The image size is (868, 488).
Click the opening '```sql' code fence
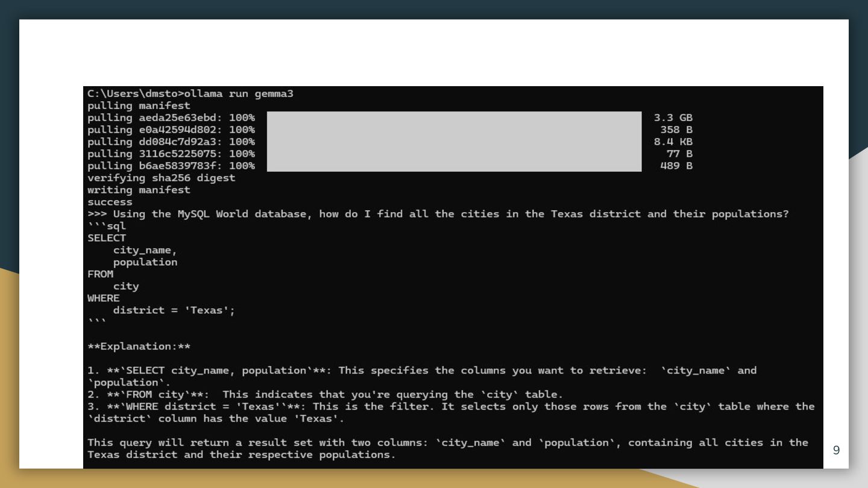107,227
